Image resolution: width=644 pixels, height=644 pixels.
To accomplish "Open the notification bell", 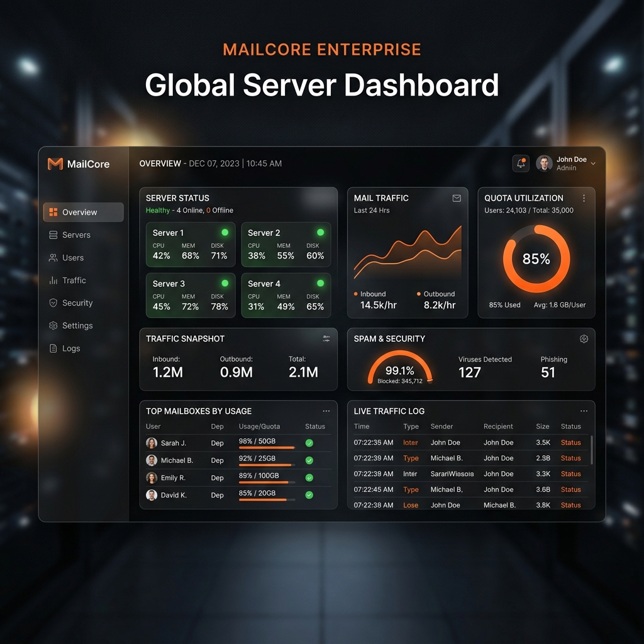I will (520, 163).
